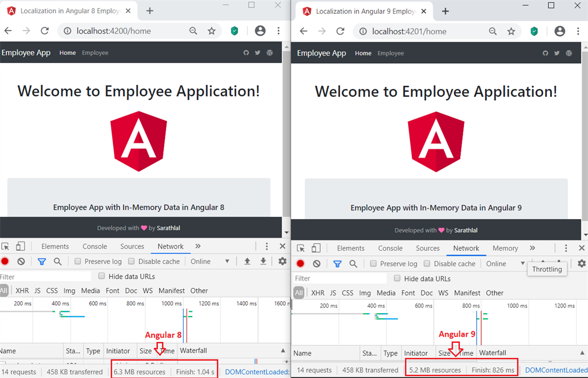This screenshot has height=378, width=588.
Task: Click Name column header in Angular 9 DevTools
Action: coord(302,353)
